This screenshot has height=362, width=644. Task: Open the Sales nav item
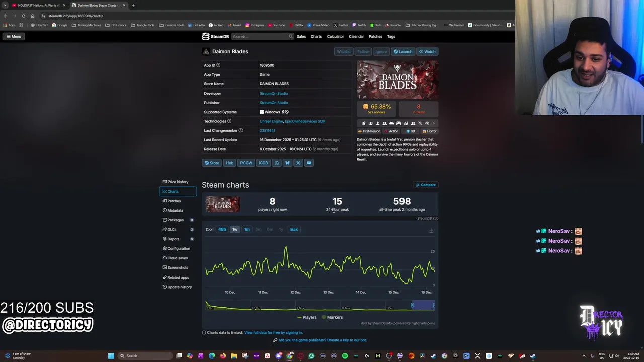(301, 36)
